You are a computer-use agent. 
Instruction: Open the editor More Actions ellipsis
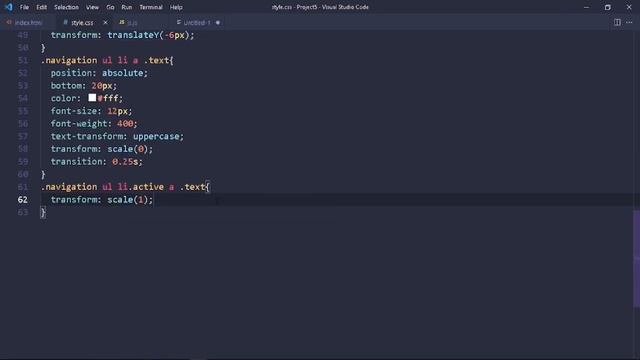[x=629, y=22]
